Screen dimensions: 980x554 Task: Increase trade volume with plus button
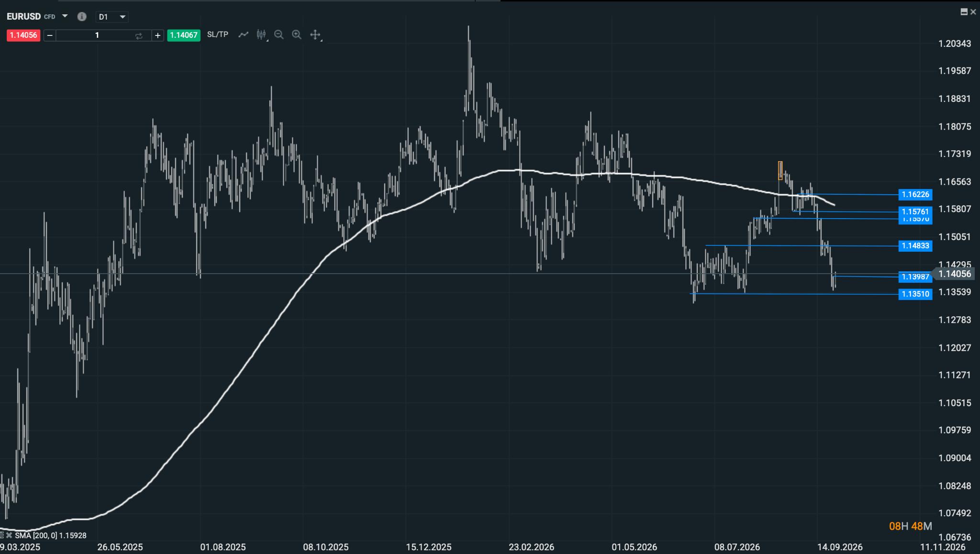tap(158, 35)
